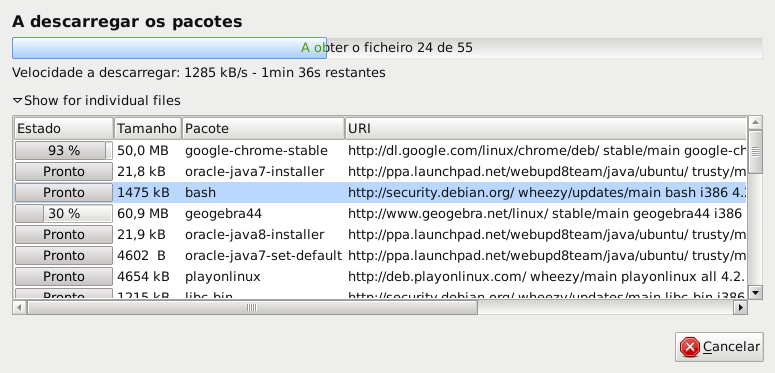Viewport: 775px width, 373px height.
Task: Click the overall download progress bar
Action: tap(387, 48)
